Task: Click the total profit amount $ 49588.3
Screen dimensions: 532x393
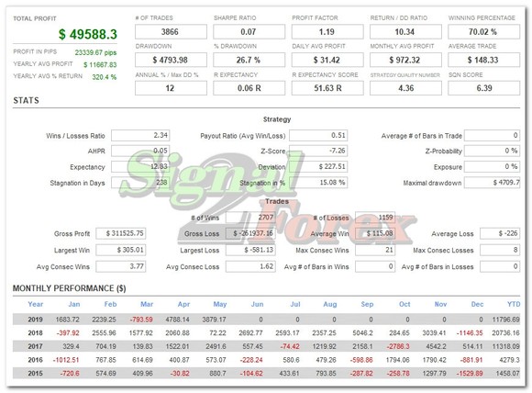Action: tap(88, 34)
